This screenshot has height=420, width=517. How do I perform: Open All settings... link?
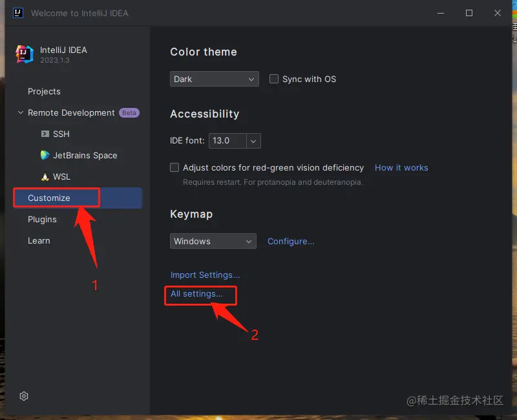pyautogui.click(x=196, y=293)
